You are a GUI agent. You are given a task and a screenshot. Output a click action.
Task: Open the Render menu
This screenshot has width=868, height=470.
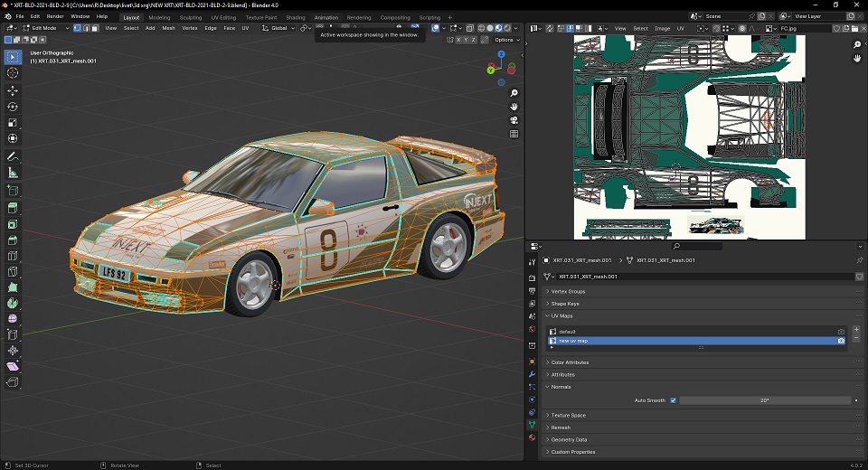coord(55,16)
